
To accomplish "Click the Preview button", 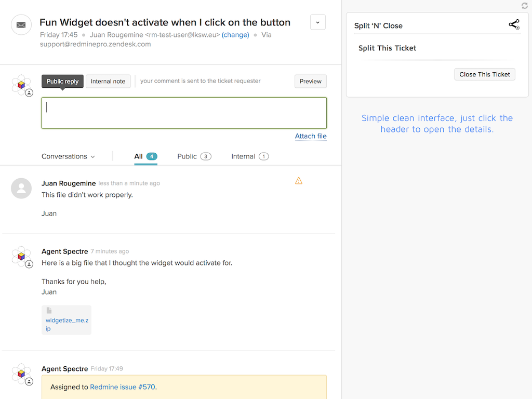I will pos(310,81).
